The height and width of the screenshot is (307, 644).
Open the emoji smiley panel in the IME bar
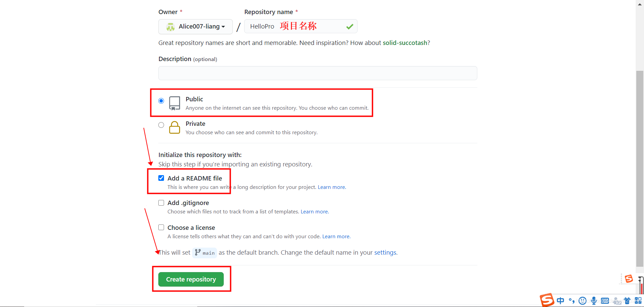[x=583, y=301]
